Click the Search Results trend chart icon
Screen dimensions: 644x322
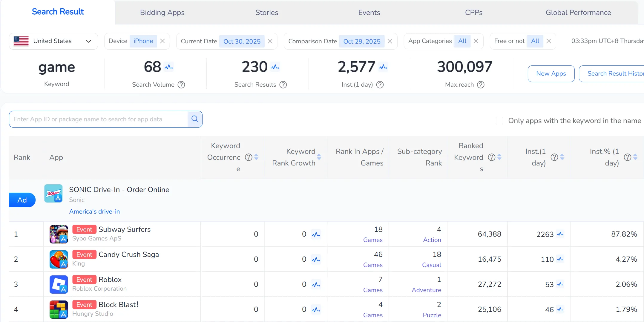point(275,67)
